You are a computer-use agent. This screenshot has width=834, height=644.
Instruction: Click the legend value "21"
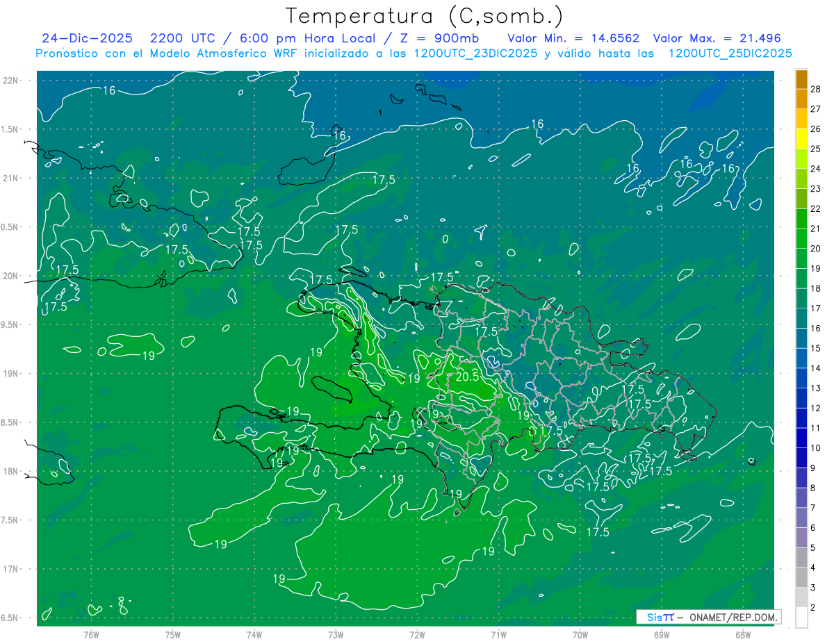pos(816,229)
